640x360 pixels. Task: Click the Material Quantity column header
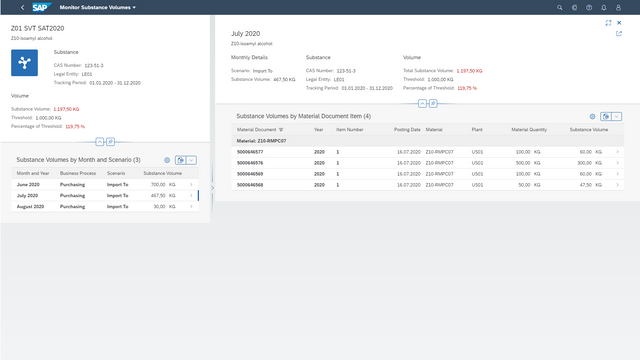coord(529,129)
